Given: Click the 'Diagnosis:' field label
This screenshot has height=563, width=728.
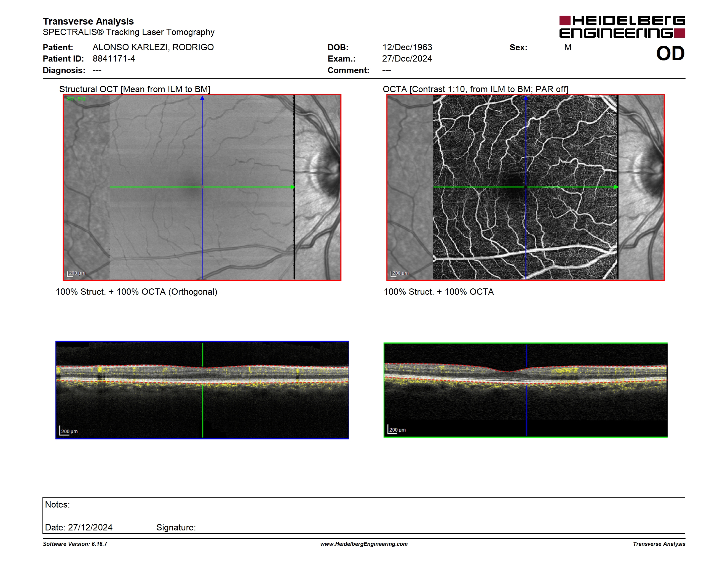Looking at the screenshot, I should point(64,70).
